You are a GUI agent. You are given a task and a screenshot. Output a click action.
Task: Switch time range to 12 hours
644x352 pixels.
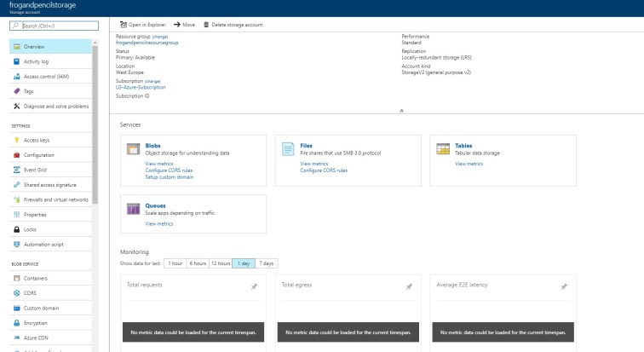coord(221,263)
